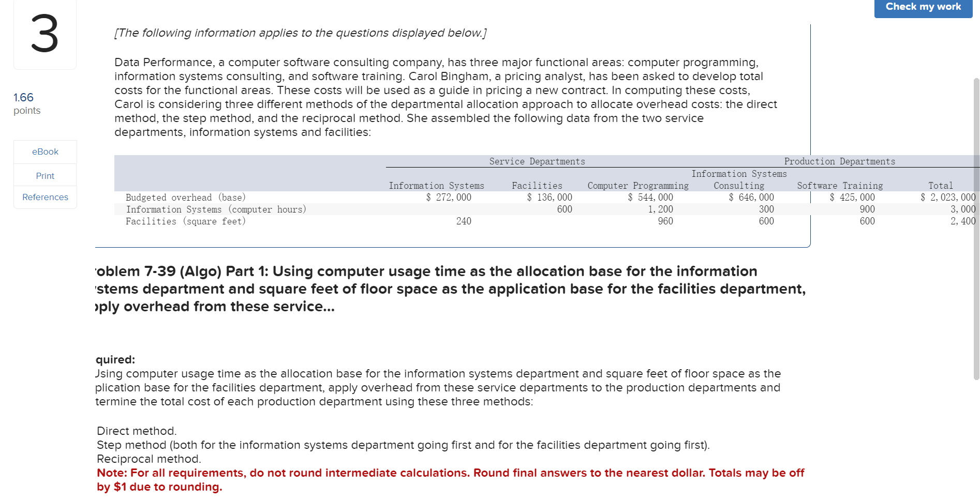
Task: Click the 900 computer hours cell
Action: click(x=867, y=209)
